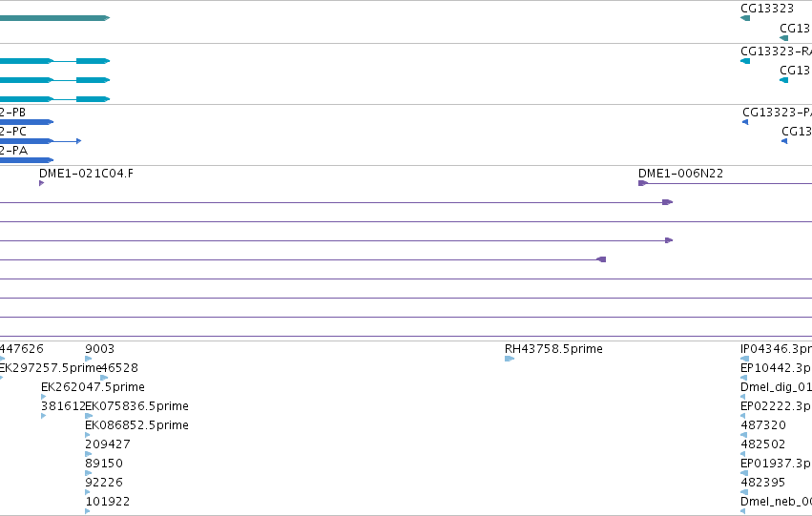The image size is (812, 516).
Task: Click the arrow under 101922
Action: coord(88,511)
